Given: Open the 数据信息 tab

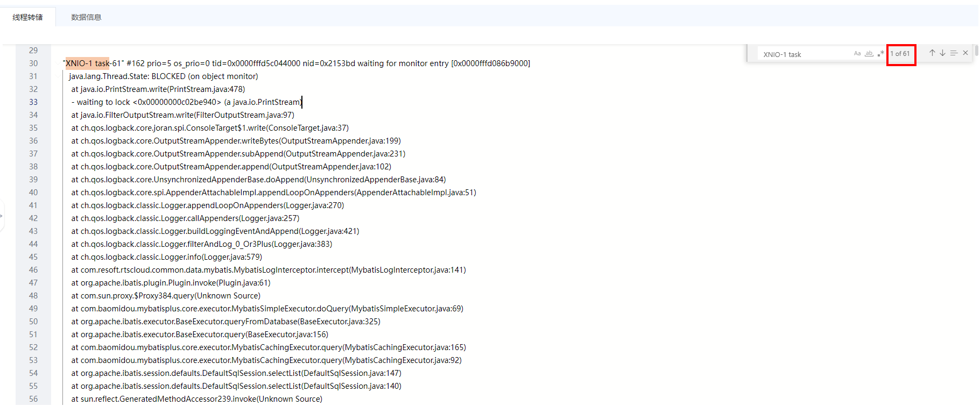Looking at the screenshot, I should click(x=86, y=17).
